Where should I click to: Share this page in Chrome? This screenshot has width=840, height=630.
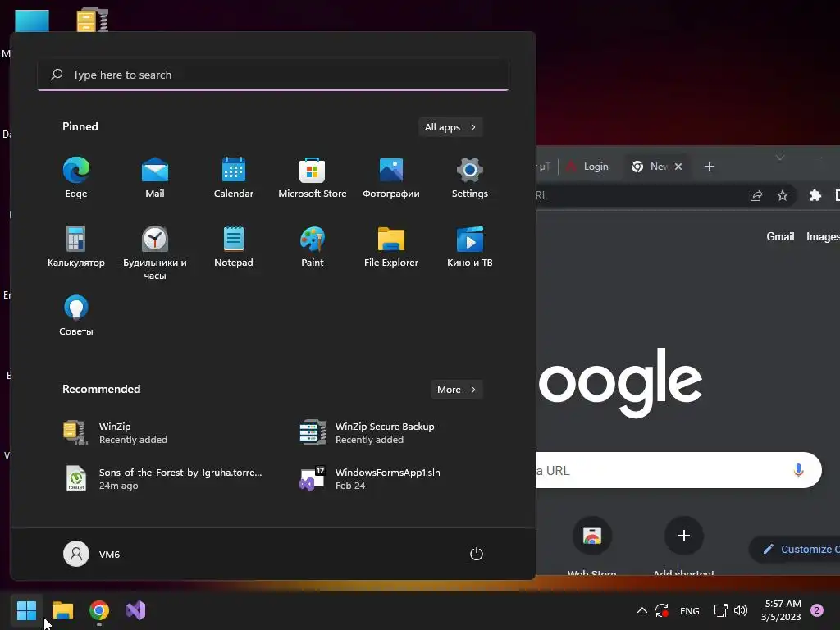point(756,195)
